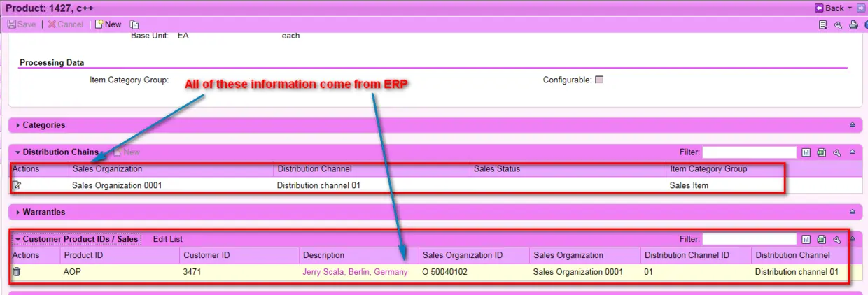Open chart view in Customer Product IDs
The height and width of the screenshot is (295, 868).
(x=806, y=239)
